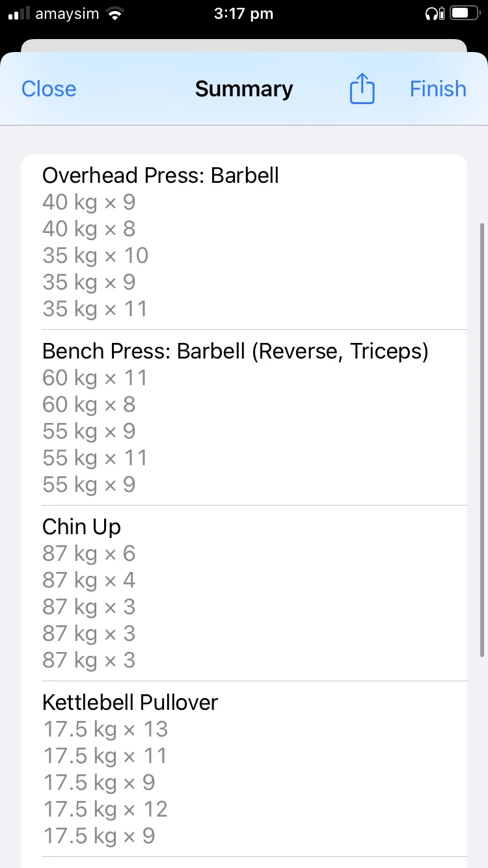Tap the share icon in header

point(362,88)
